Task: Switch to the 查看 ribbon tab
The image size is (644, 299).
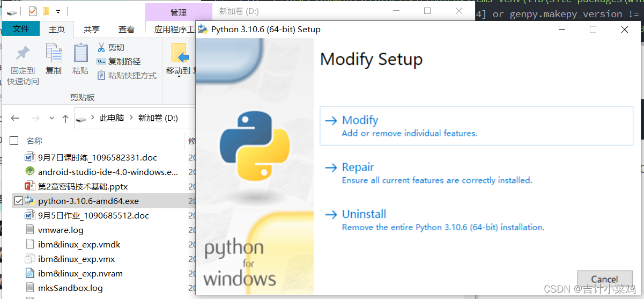Action: click(127, 30)
